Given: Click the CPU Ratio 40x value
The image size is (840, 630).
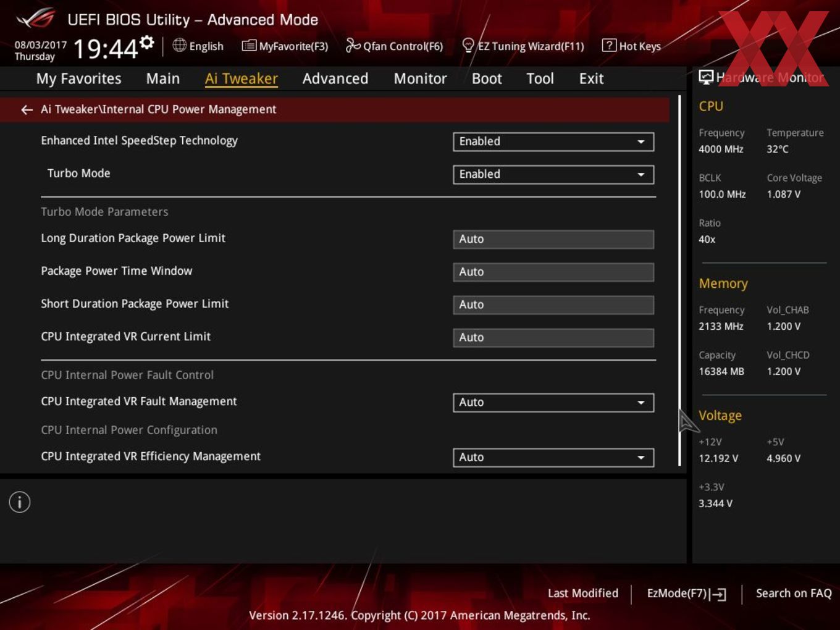Looking at the screenshot, I should coord(707,239).
